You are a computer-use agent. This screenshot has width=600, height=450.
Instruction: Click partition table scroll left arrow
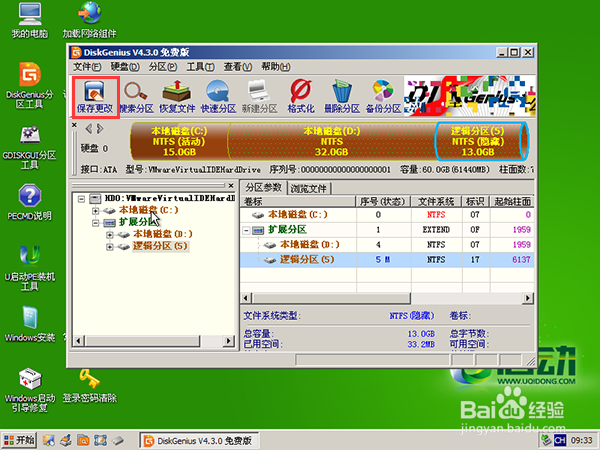click(246, 298)
